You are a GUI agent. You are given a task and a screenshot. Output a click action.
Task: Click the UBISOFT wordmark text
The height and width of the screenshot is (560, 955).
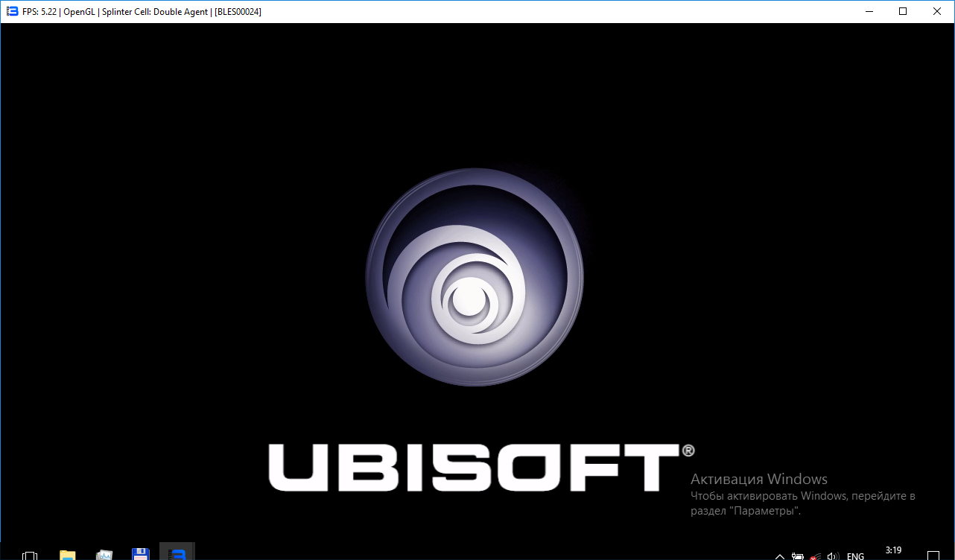473,468
